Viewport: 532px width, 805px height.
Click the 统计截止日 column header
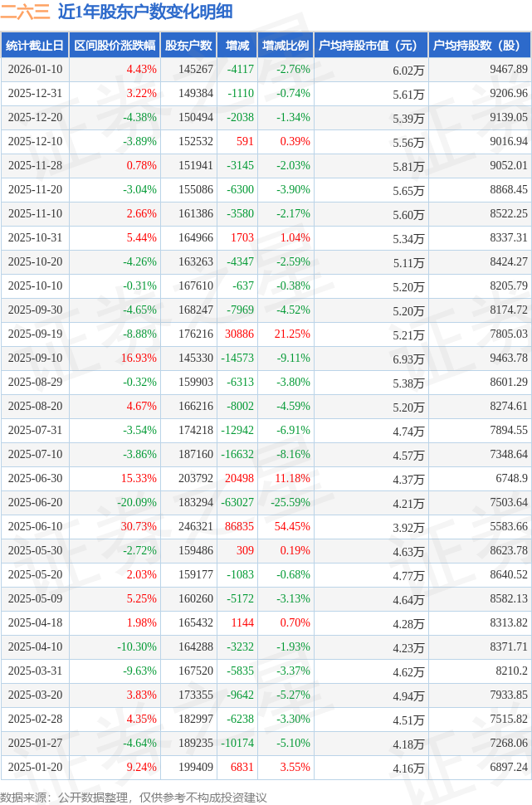pos(35,46)
